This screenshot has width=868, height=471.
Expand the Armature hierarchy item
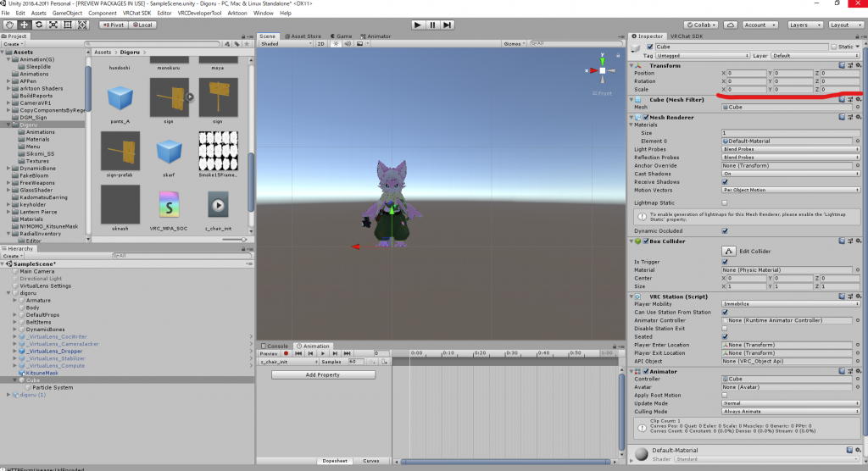(x=15, y=301)
